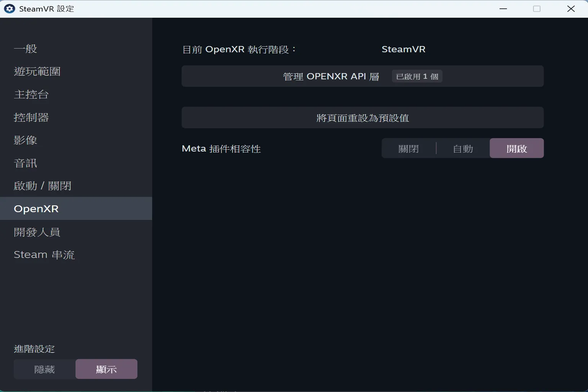Minimize the SteamVR 設定 window

503,8
